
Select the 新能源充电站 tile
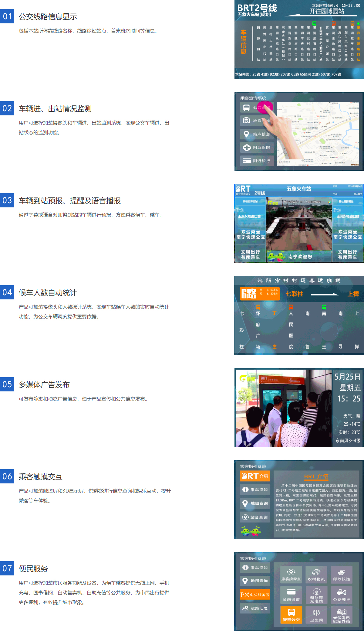point(316,595)
